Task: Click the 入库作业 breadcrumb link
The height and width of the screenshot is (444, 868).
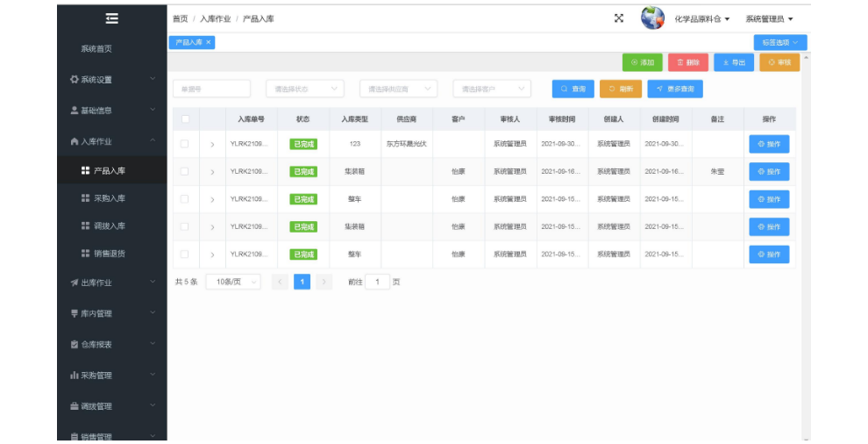Action: [216, 18]
